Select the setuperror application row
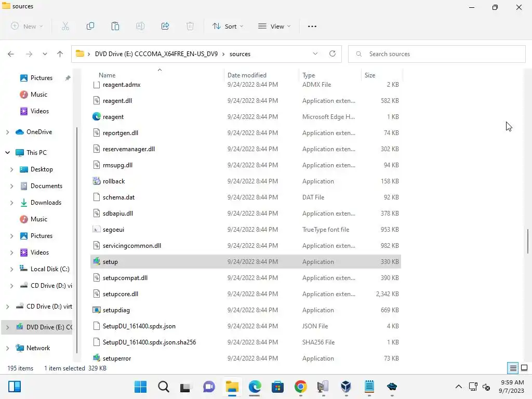Viewport: 532px width, 399px height. [246, 358]
